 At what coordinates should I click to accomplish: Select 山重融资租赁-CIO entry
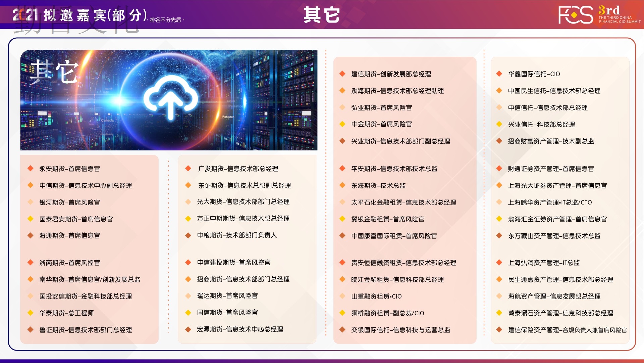coord(376,296)
